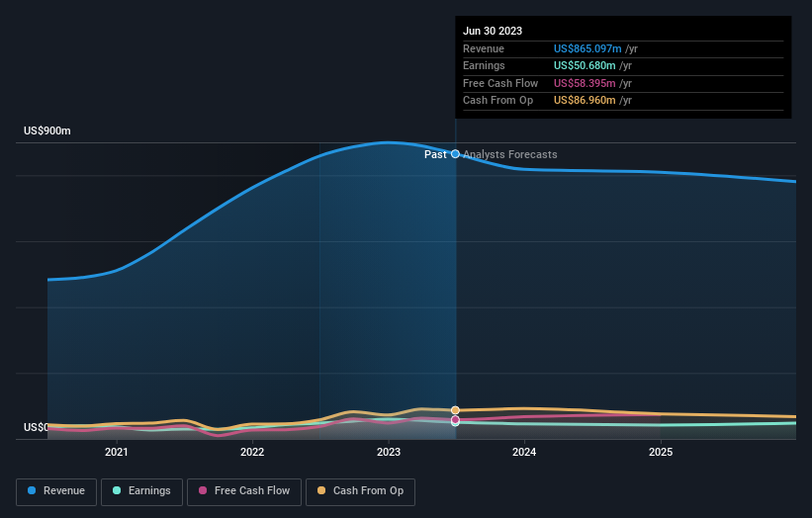Click the blue Revenue legend dot
The width and height of the screenshot is (812, 518).
32,490
